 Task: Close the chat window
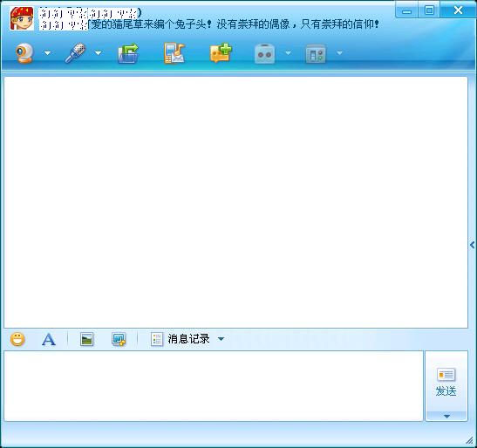click(x=458, y=10)
